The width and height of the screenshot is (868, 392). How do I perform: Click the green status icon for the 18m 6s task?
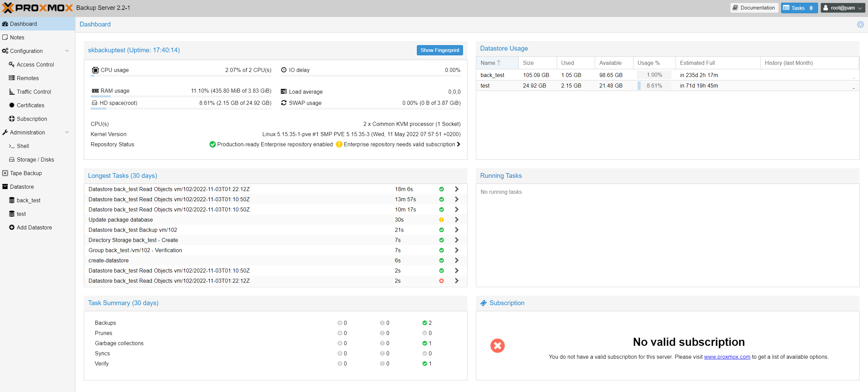[x=441, y=189]
